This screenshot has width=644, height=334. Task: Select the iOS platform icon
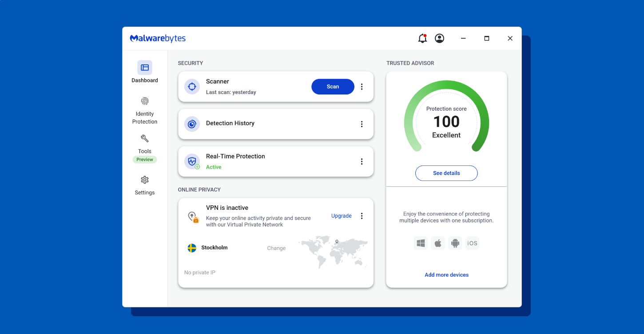pos(472,243)
